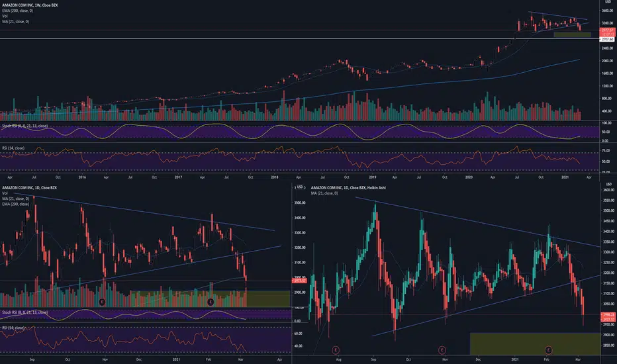This screenshot has height=364, width=617.
Task: Select the Stoch RSI legend on the daily chart
Action: (24, 312)
